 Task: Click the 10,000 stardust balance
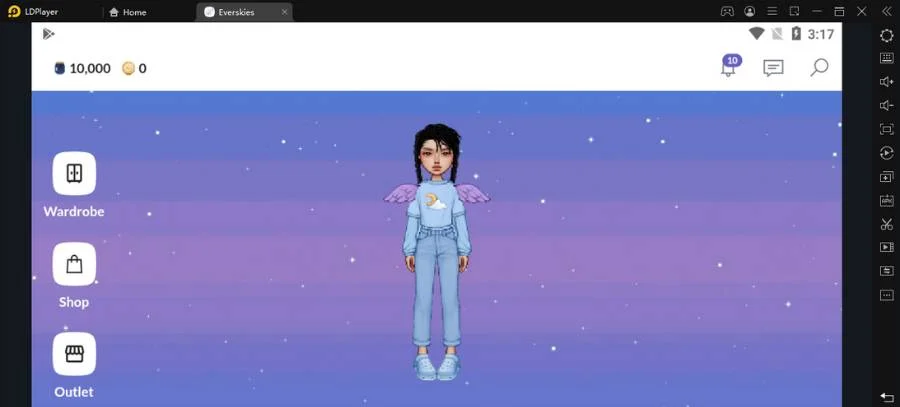pyautogui.click(x=90, y=68)
